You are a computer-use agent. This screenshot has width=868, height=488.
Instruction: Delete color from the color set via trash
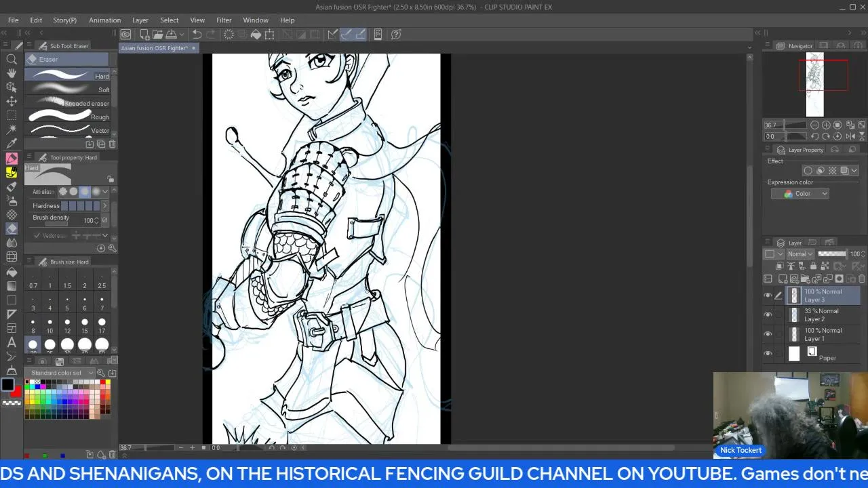[x=112, y=454]
